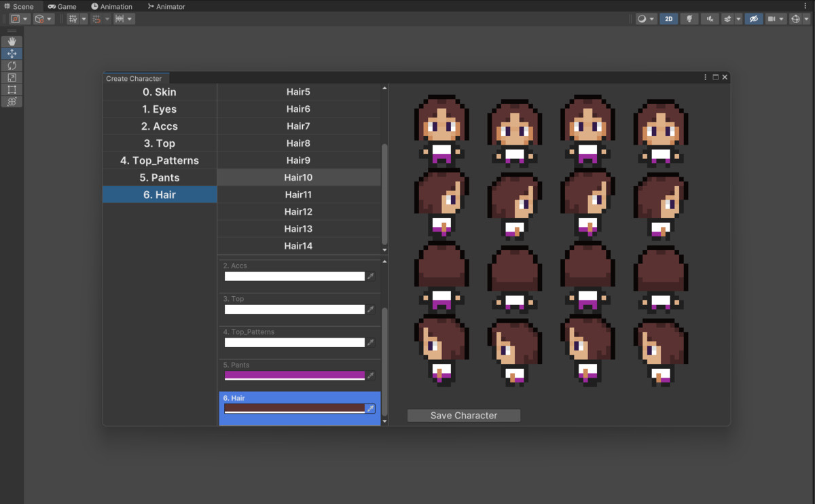Click the tool handle position pivot icon
The width and height of the screenshot is (815, 504).
16,19
